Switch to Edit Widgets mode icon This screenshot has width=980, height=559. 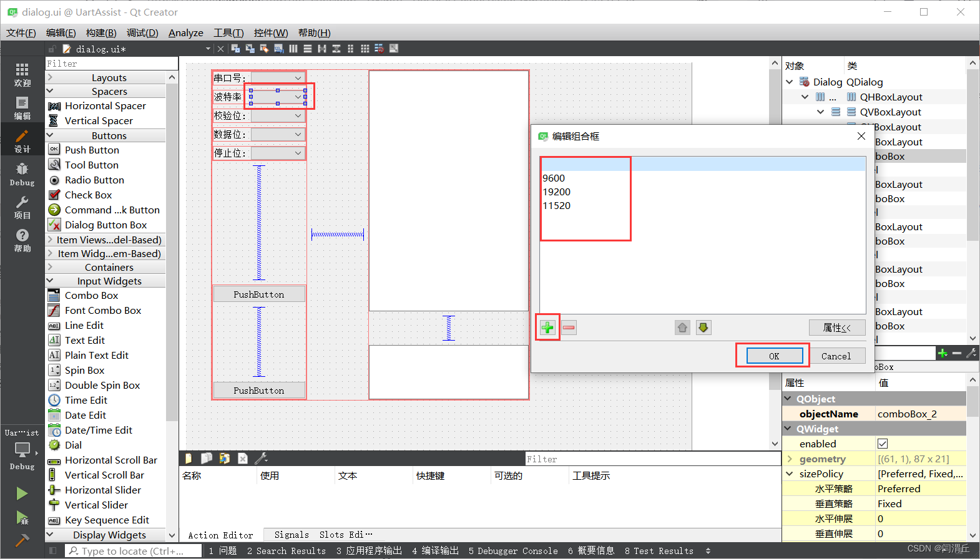pyautogui.click(x=235, y=49)
